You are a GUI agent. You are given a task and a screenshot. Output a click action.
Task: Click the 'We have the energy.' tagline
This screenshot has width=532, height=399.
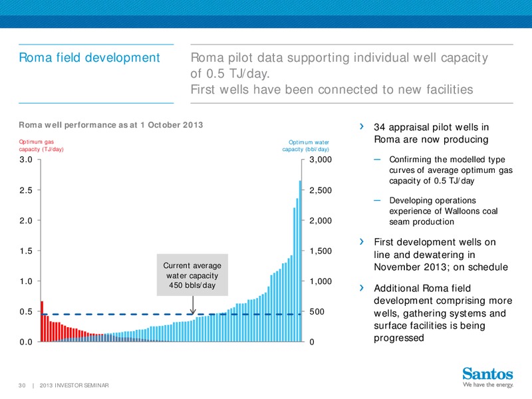[488, 385]
